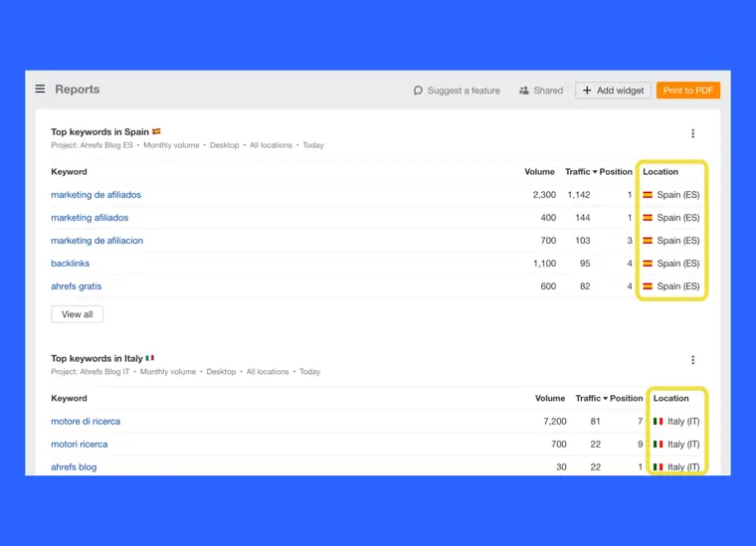Click the volume value 1,100

(544, 264)
